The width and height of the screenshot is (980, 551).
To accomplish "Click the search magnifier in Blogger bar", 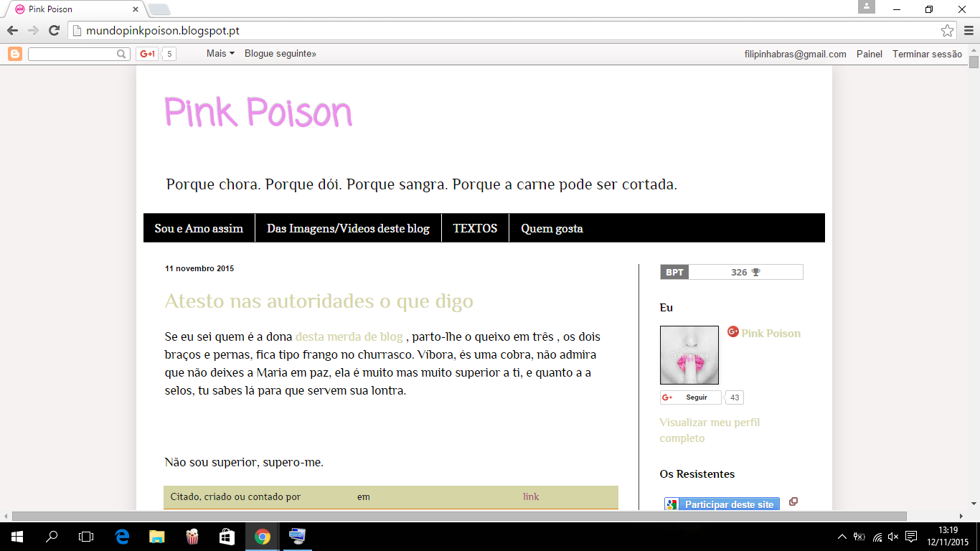I will 122,54.
